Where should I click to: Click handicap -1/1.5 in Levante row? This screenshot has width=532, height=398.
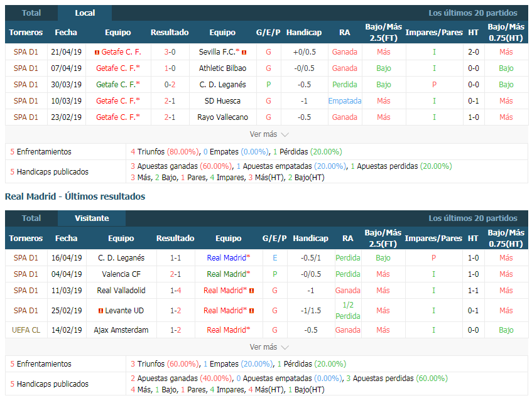point(310,310)
